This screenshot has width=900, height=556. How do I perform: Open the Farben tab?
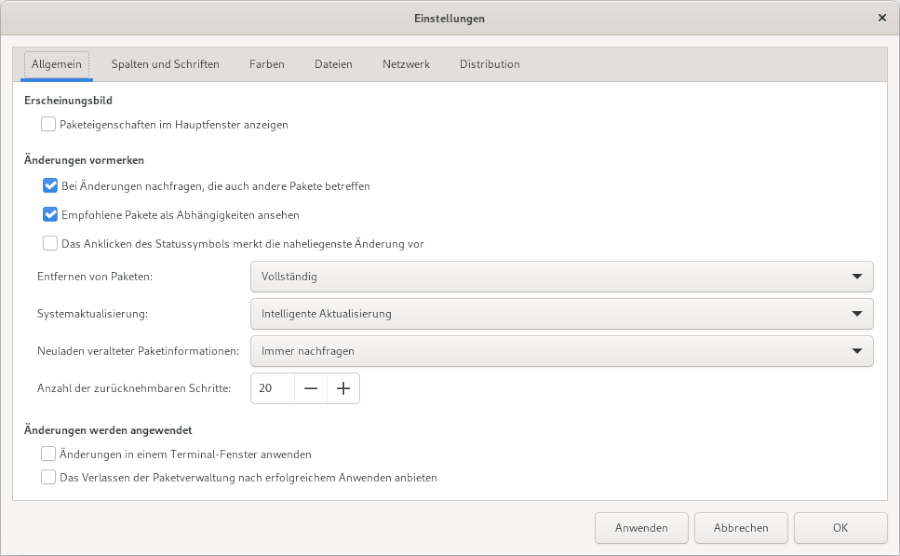267,64
